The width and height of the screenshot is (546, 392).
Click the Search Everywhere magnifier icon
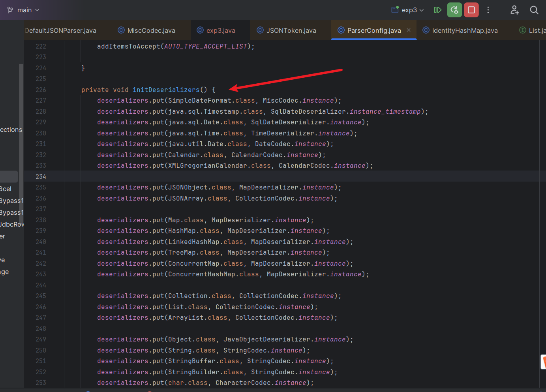(534, 10)
